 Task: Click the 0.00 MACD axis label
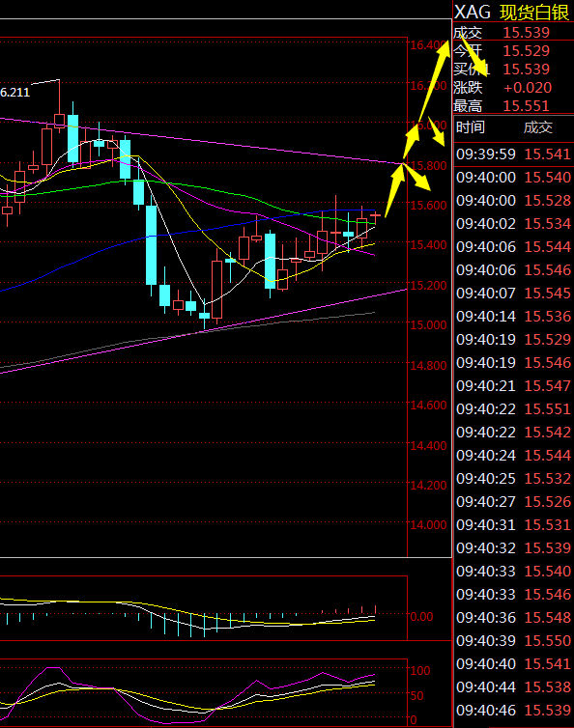pos(421,617)
